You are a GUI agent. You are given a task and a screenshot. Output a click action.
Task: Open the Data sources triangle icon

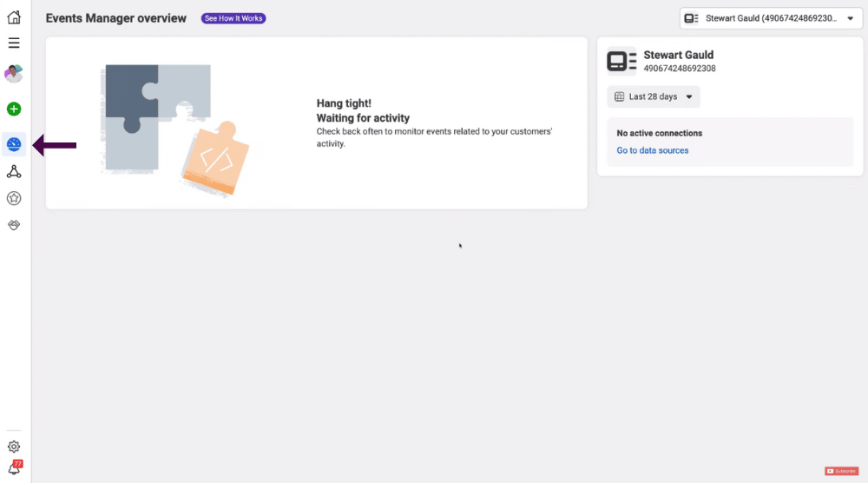[x=14, y=172]
